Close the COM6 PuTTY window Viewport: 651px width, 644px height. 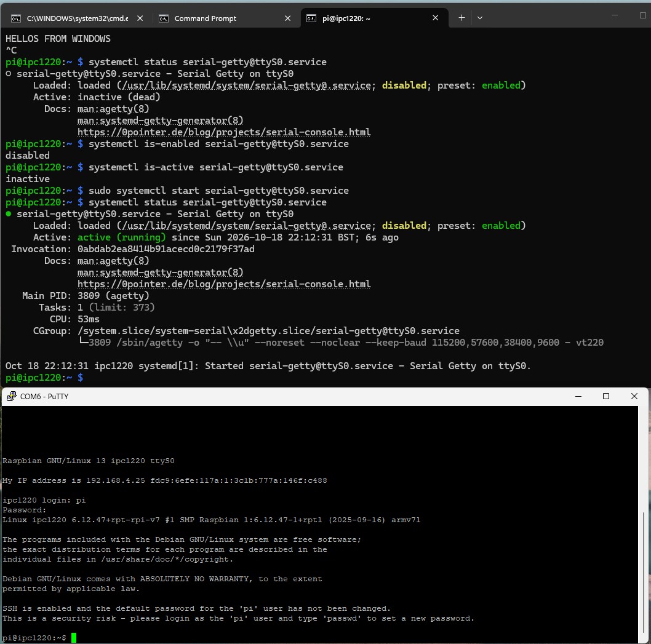tap(634, 396)
